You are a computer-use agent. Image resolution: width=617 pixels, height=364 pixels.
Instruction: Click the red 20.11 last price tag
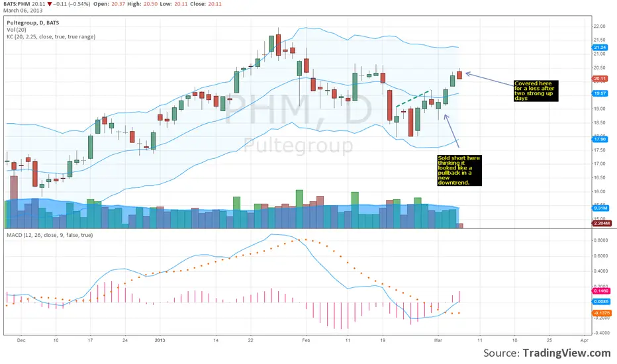click(x=600, y=79)
